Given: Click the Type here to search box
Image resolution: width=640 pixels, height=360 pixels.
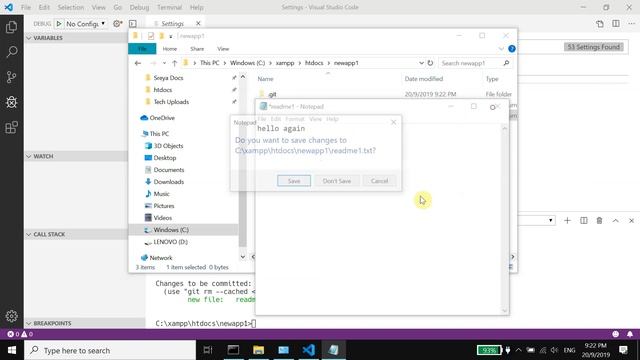Looking at the screenshot, I should (110, 350).
